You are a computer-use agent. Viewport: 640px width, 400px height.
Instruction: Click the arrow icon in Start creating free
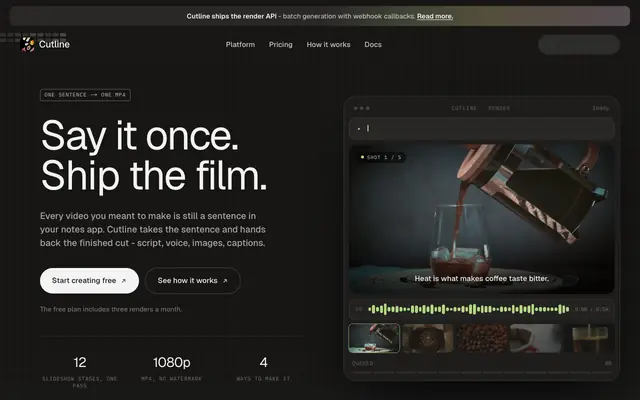click(x=124, y=281)
